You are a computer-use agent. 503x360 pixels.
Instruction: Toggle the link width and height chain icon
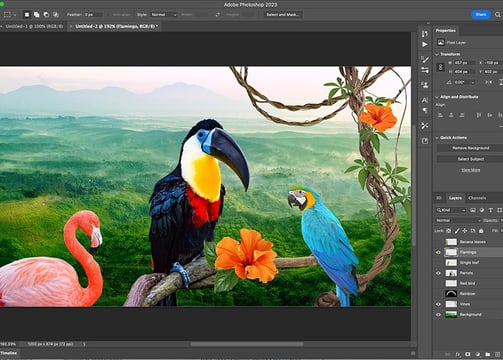[x=440, y=67]
